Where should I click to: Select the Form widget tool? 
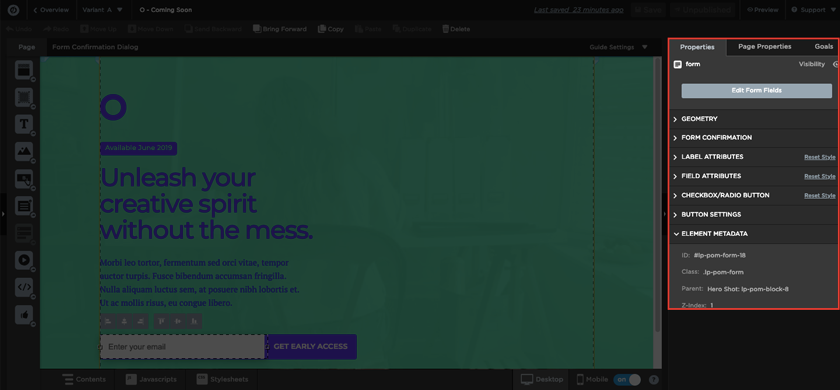coord(24,206)
